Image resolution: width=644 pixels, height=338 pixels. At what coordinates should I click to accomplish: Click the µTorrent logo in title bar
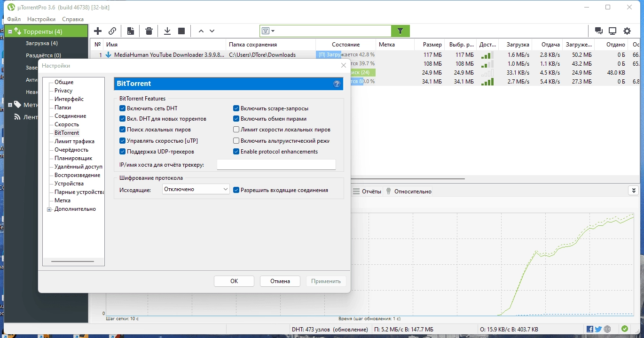(11, 7)
